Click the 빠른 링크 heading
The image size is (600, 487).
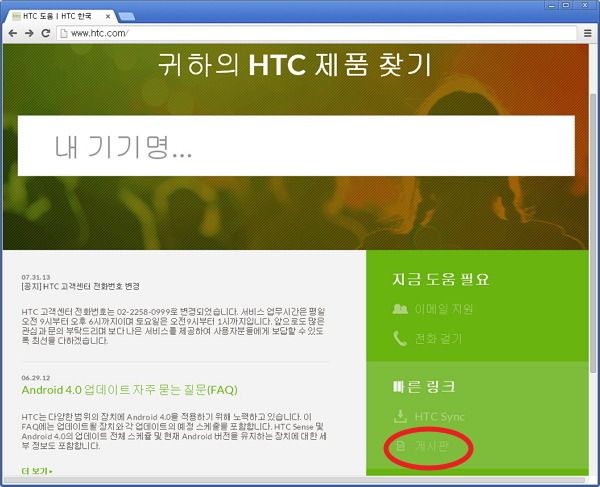[424, 387]
